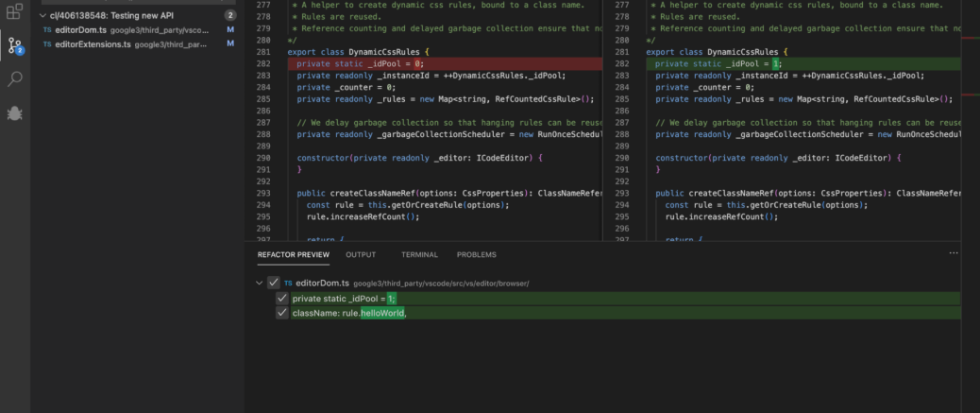The height and width of the screenshot is (413, 980).
Task: Open the Search view magnifier icon
Action: pos(14,78)
